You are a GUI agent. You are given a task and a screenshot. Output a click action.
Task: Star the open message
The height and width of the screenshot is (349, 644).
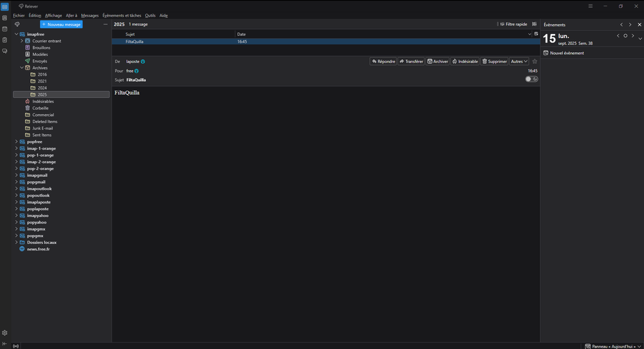(x=534, y=61)
